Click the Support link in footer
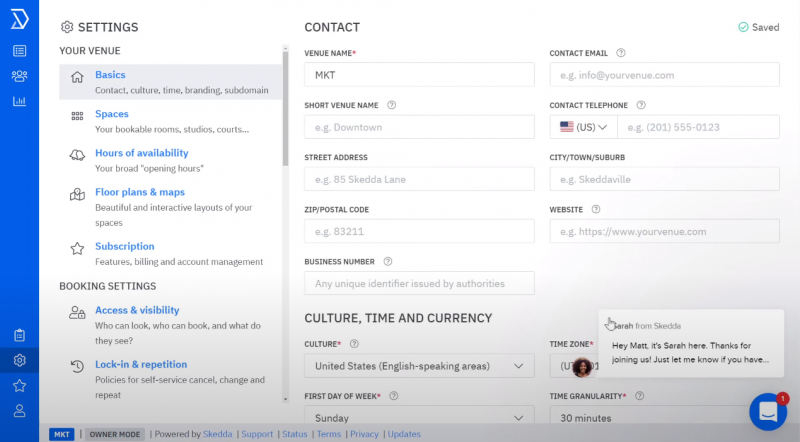800x442 pixels. (256, 434)
